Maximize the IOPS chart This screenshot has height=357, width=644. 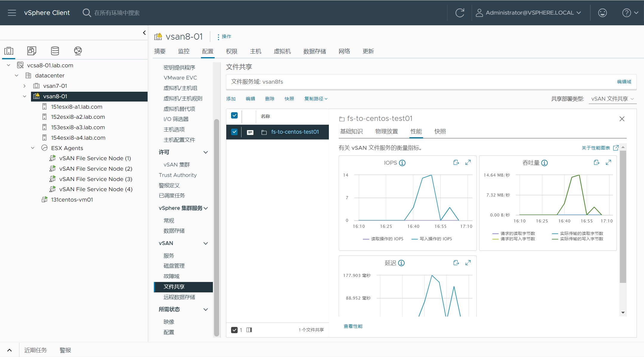pos(468,163)
